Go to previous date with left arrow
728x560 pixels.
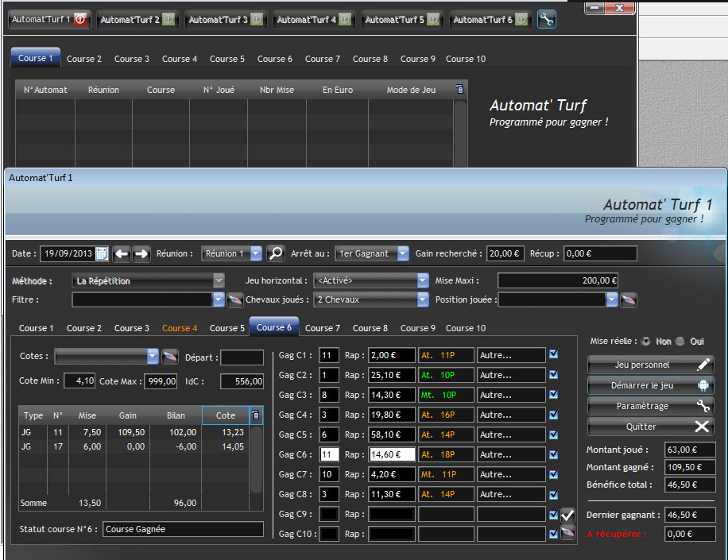(122, 254)
